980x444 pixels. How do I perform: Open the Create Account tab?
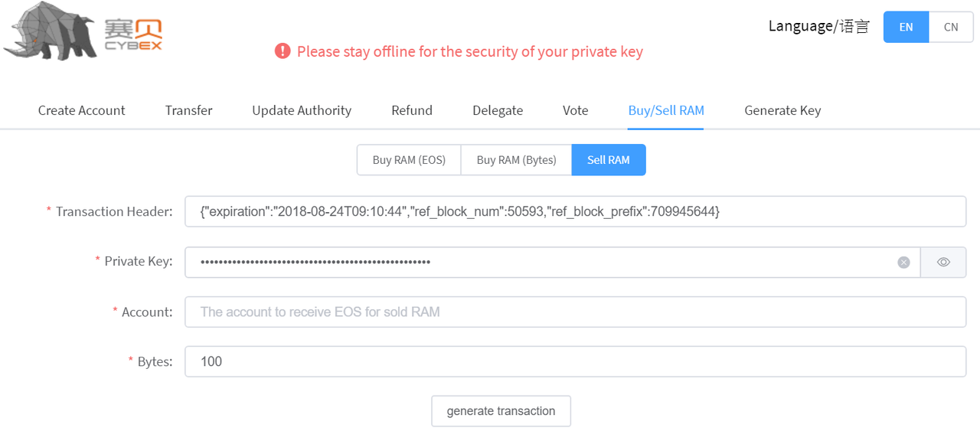pos(82,110)
